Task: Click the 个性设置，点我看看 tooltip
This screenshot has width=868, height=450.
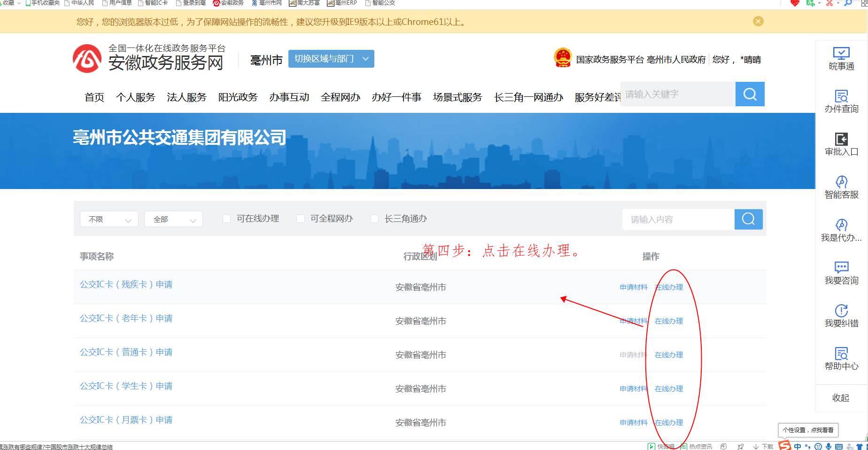Action: pyautogui.click(x=808, y=430)
